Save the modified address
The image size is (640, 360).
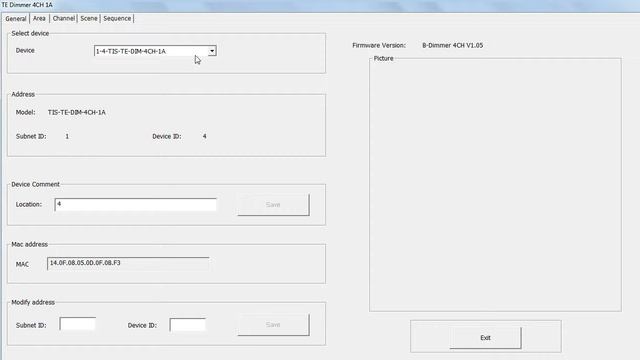click(x=273, y=325)
